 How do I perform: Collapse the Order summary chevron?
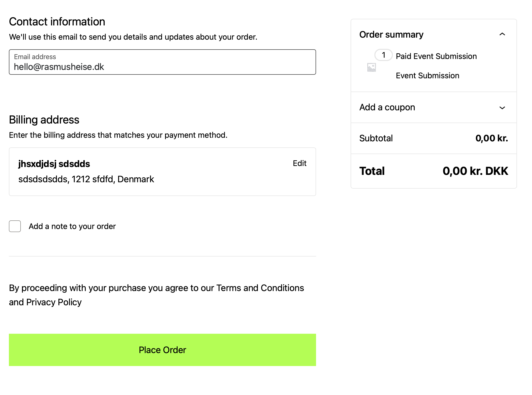pos(502,34)
